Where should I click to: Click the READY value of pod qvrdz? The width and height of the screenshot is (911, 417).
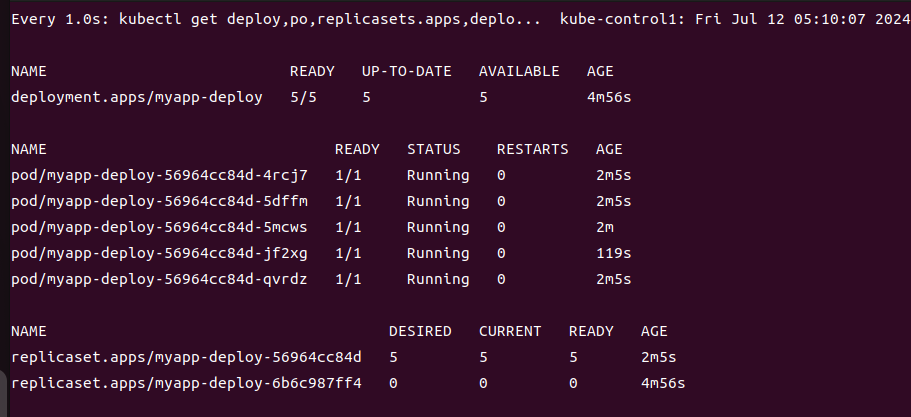click(348, 279)
